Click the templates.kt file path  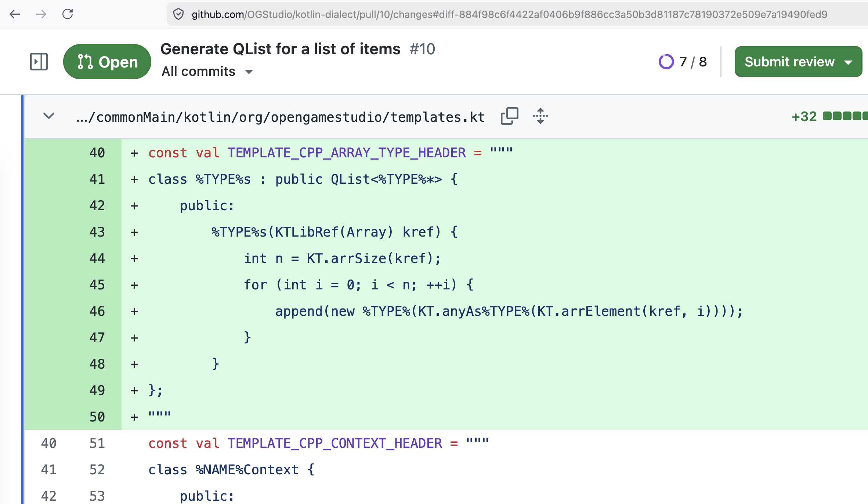coord(281,117)
